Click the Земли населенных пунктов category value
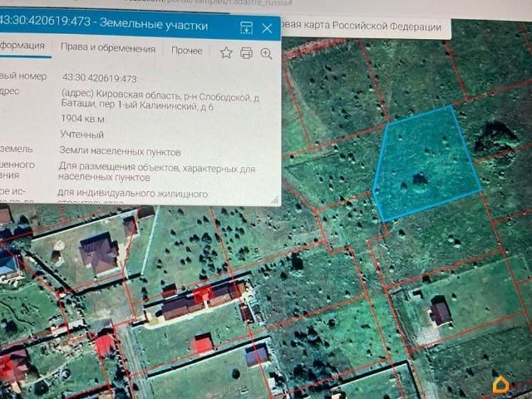 (120, 151)
